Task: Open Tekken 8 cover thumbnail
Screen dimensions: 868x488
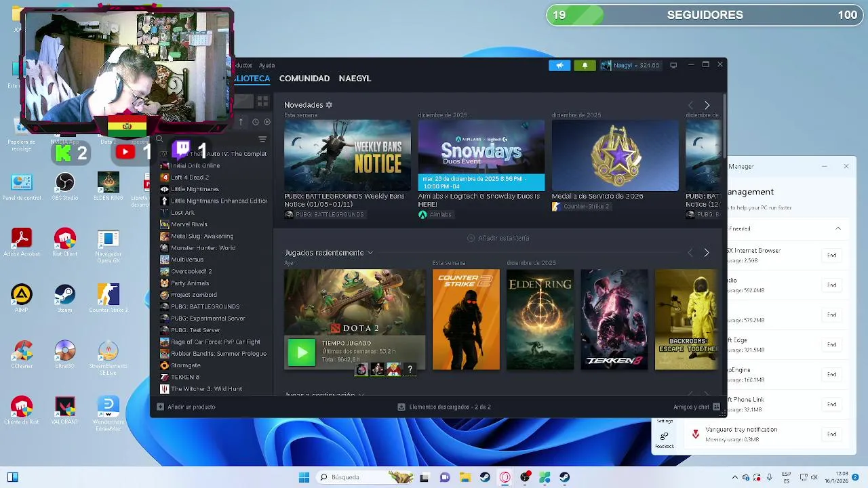Action: tap(614, 319)
